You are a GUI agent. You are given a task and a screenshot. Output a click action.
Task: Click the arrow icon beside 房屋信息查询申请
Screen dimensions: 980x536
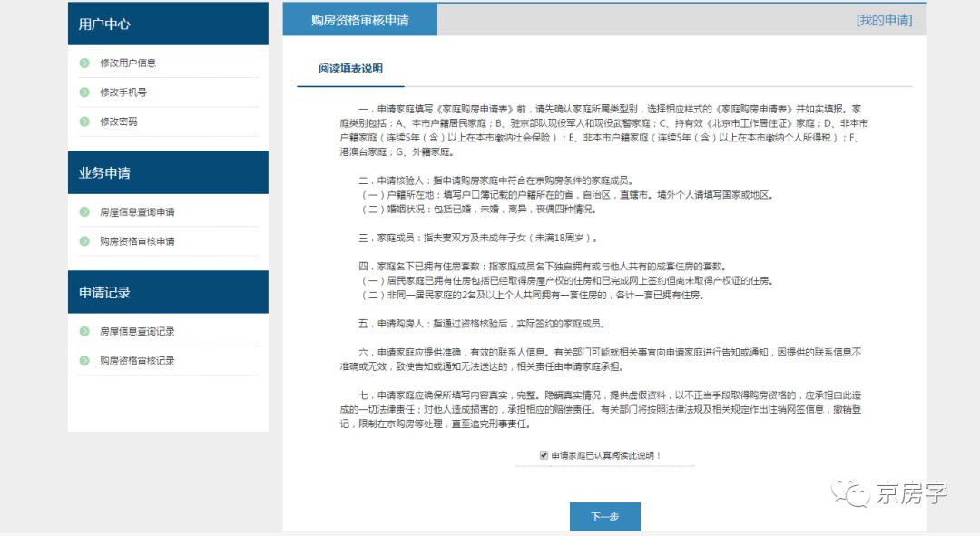83,211
